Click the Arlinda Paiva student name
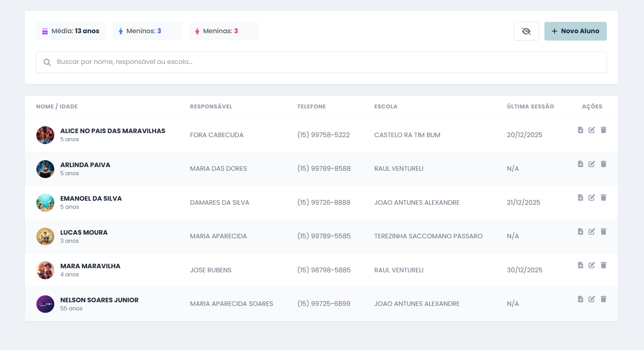 click(x=85, y=165)
